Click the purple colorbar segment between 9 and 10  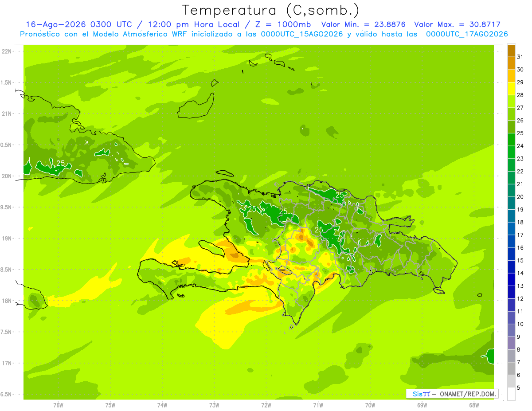(x=511, y=330)
